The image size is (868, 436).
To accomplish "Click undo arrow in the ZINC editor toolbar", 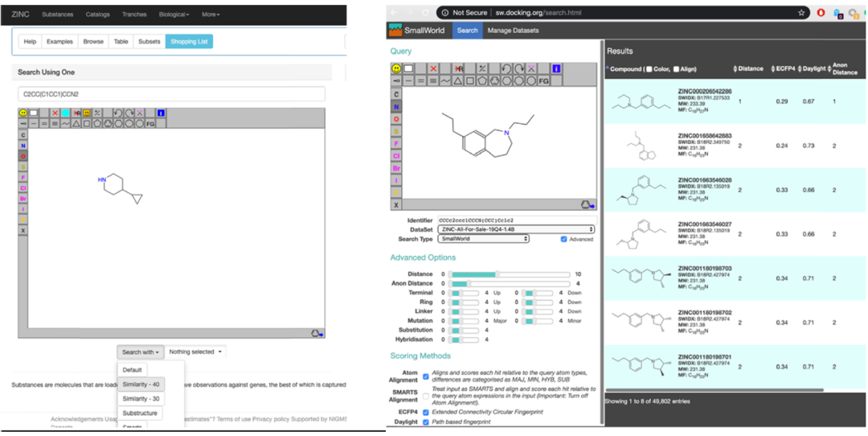I will coord(118,113).
